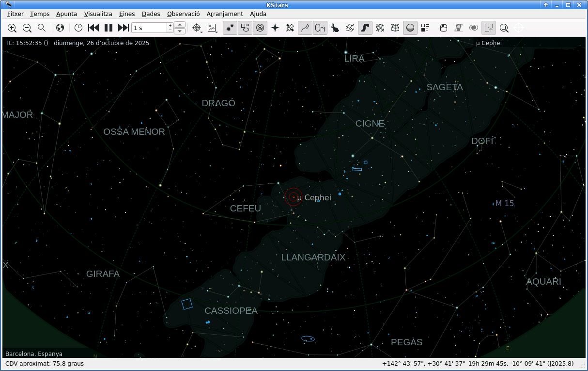Open the Find Object search tool

[42, 28]
